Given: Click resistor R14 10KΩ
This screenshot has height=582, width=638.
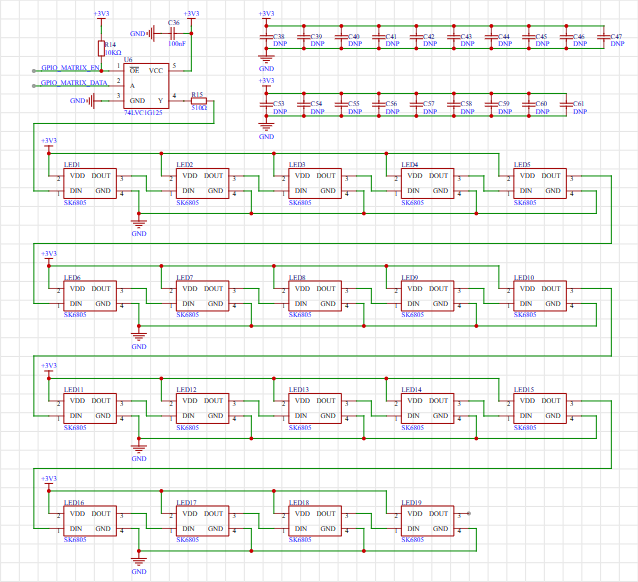Looking at the screenshot, I should coord(101,48).
